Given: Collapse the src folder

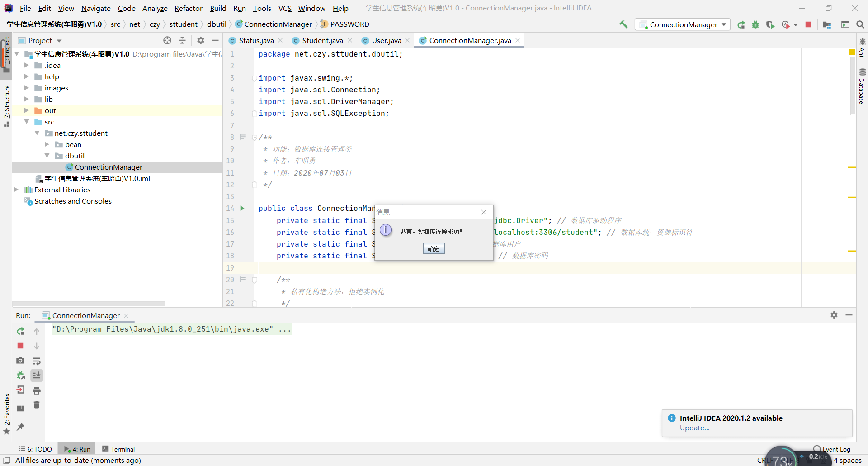Looking at the screenshot, I should tap(26, 122).
